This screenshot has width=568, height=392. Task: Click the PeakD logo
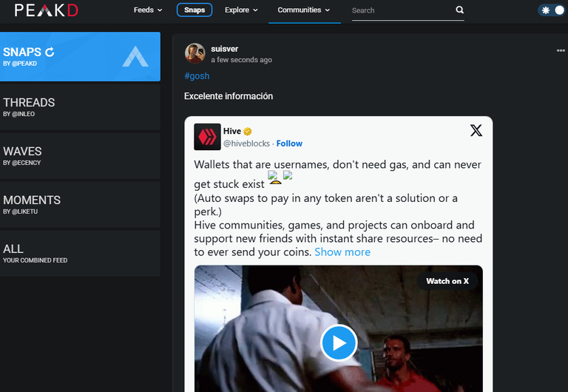46,10
